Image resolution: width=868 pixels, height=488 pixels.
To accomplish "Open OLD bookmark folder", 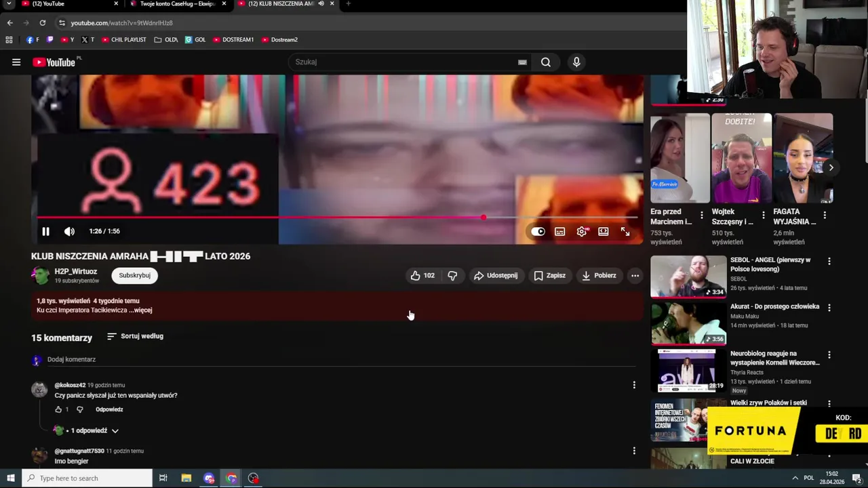I will pyautogui.click(x=166, y=40).
